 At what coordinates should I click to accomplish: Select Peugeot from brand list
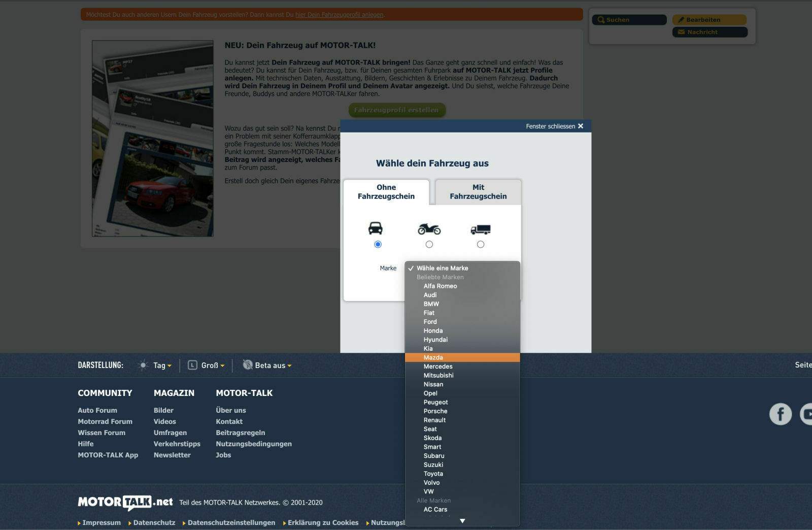pyautogui.click(x=462, y=402)
